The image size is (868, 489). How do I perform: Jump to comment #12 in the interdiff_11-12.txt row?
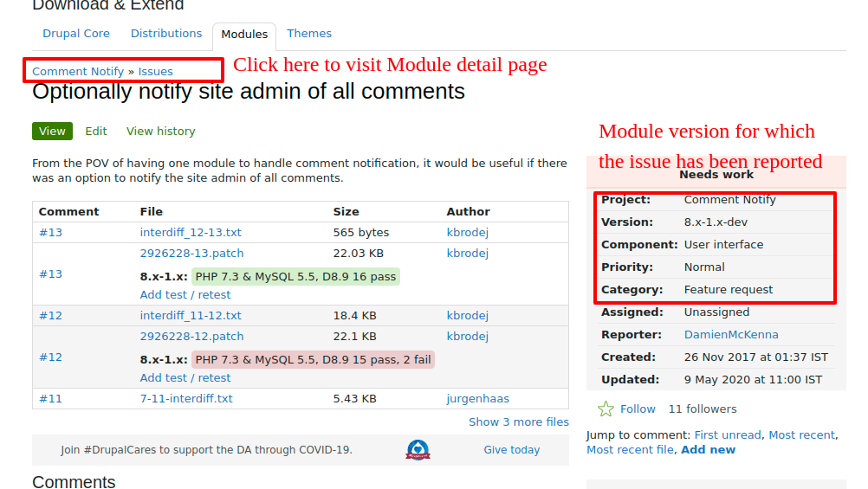pyautogui.click(x=50, y=315)
